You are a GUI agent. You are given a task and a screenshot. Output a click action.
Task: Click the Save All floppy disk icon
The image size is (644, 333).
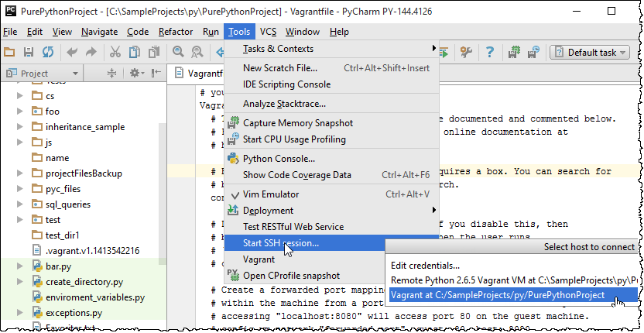point(29,52)
